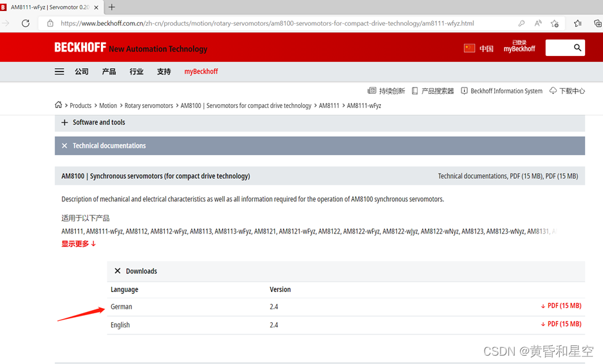Go to AM8100 Servomotors breadcrumb

[246, 105]
